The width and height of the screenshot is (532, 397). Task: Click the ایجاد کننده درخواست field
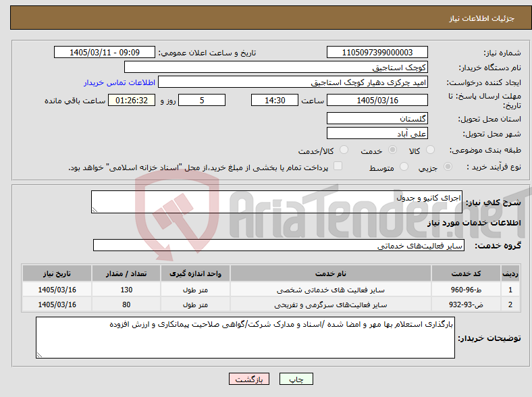(x=293, y=82)
